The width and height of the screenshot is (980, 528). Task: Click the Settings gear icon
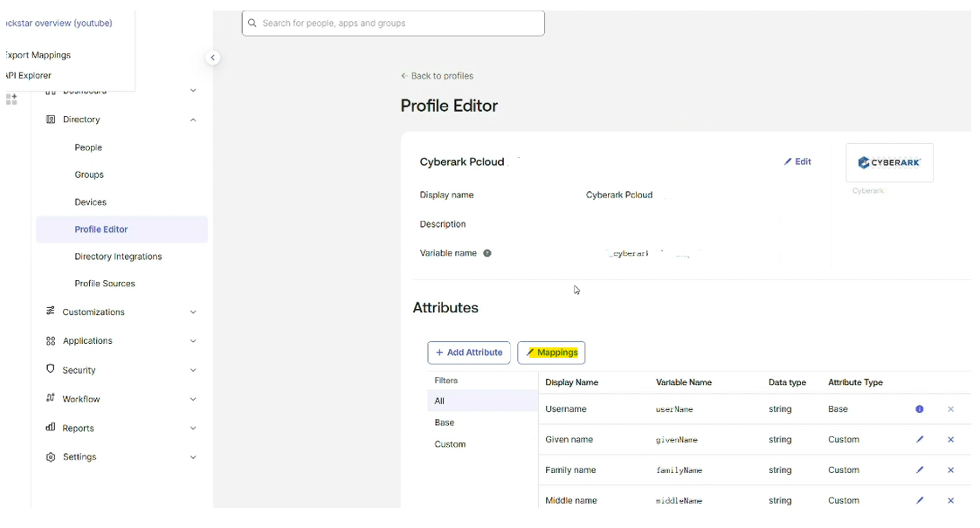[51, 456]
